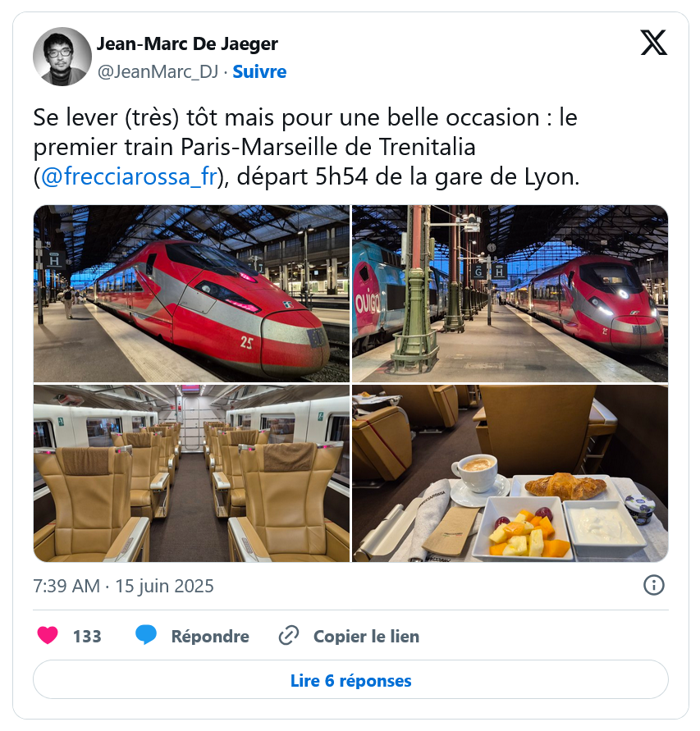Click the 133 likes count
Screen dimensions: 700x731
tap(87, 637)
